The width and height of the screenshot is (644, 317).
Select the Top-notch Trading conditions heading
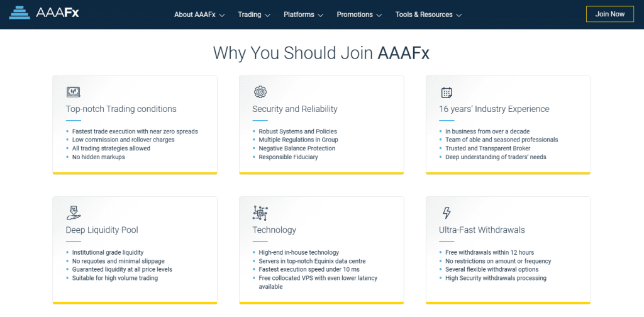[121, 109]
